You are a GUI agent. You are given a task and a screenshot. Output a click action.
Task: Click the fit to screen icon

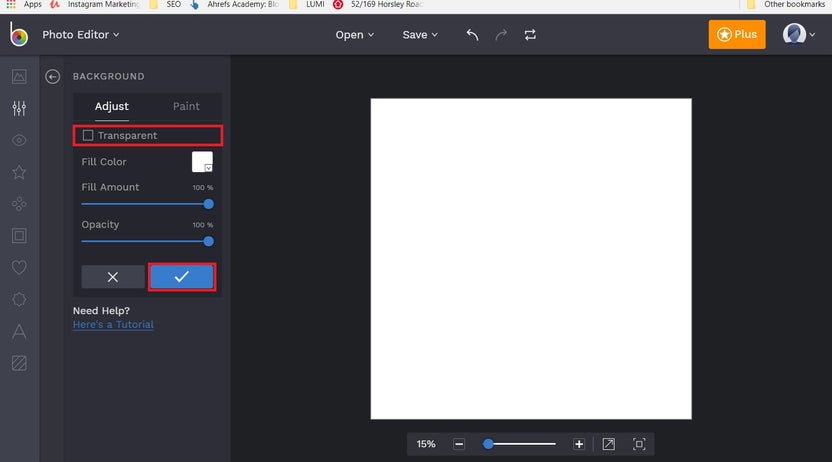click(x=639, y=444)
